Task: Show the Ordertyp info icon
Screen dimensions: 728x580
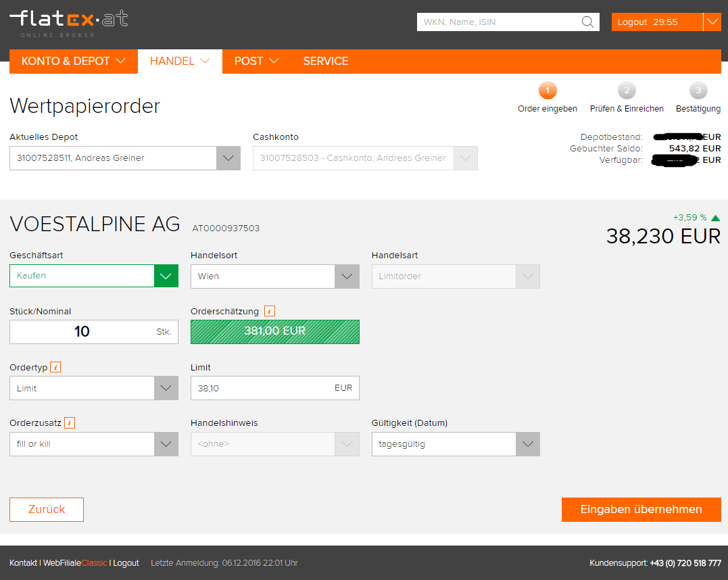Action: [55, 367]
